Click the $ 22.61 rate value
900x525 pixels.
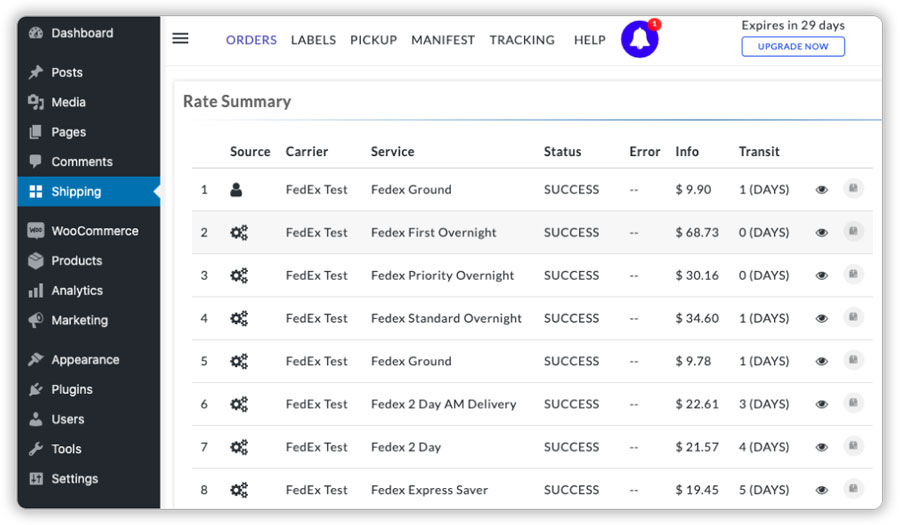pyautogui.click(x=697, y=404)
